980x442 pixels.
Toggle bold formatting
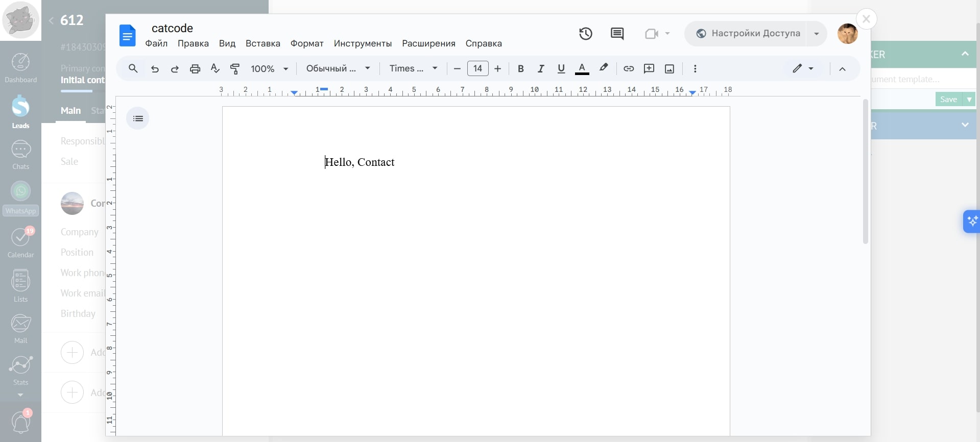pos(520,69)
